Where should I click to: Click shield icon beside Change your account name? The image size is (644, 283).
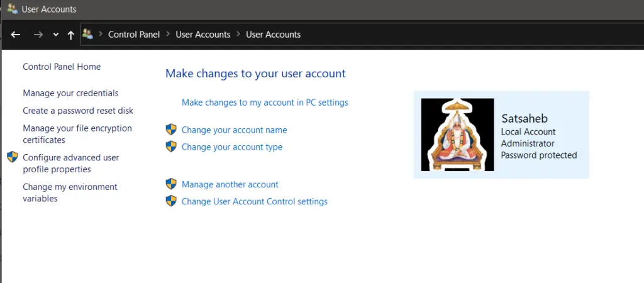tap(171, 130)
